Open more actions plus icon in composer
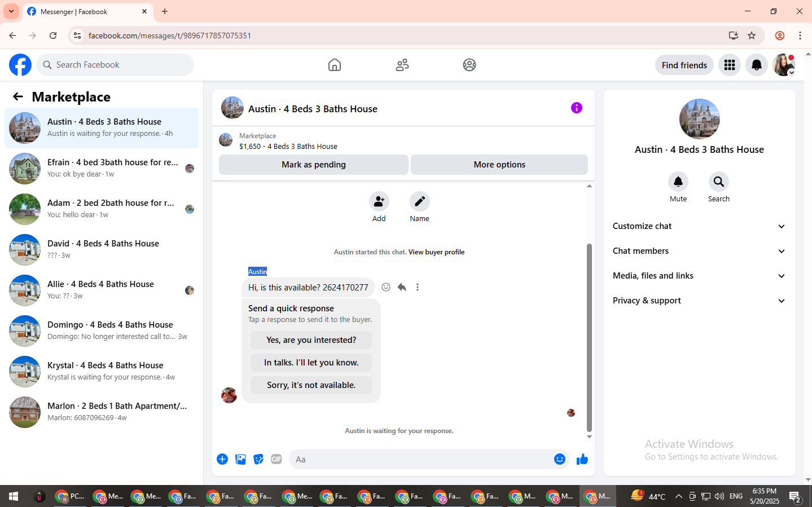This screenshot has width=812, height=507. click(x=222, y=459)
